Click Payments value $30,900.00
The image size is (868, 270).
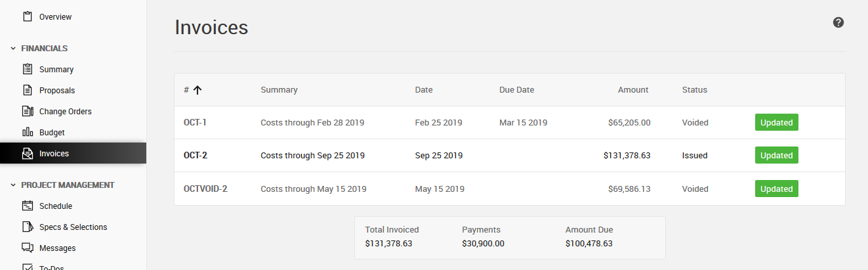[x=484, y=243]
